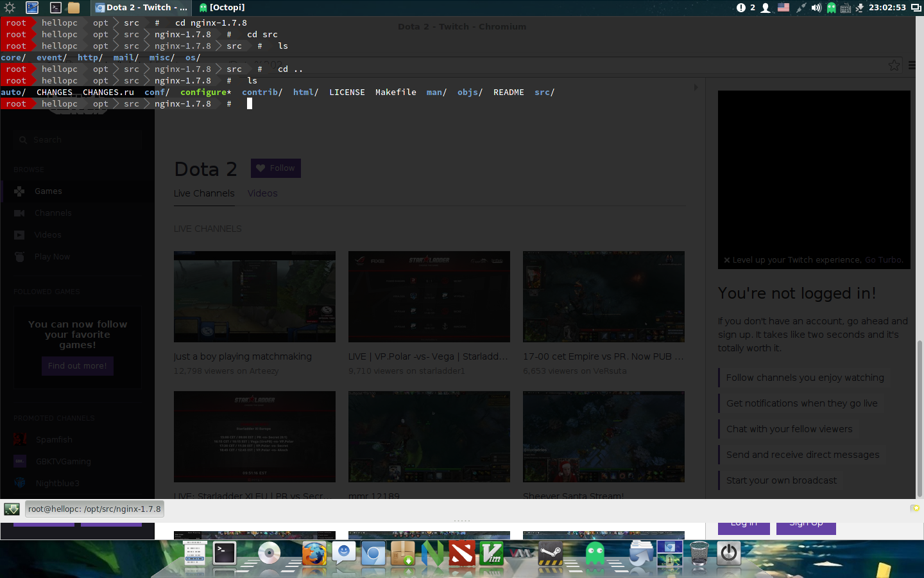Toggle drop-down terminal tray icon
924x578 pixels.
pyautogui.click(x=860, y=8)
